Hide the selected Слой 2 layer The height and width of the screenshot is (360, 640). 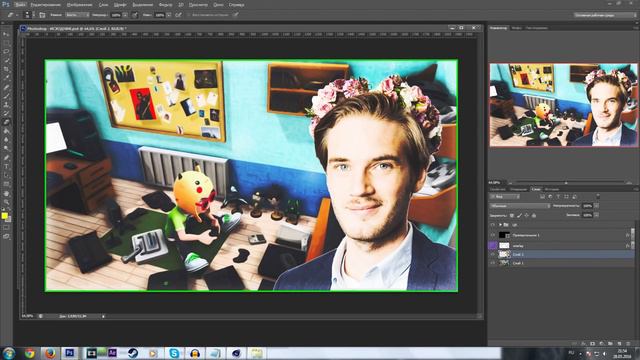click(x=493, y=254)
